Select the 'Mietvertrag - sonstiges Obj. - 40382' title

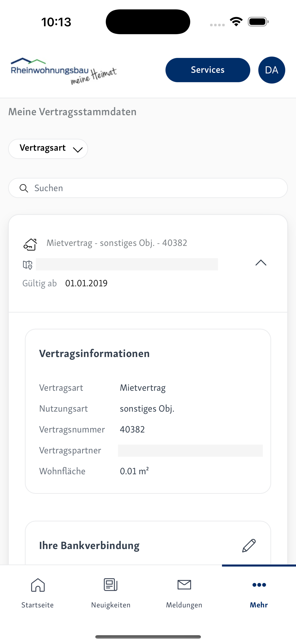[x=117, y=243]
